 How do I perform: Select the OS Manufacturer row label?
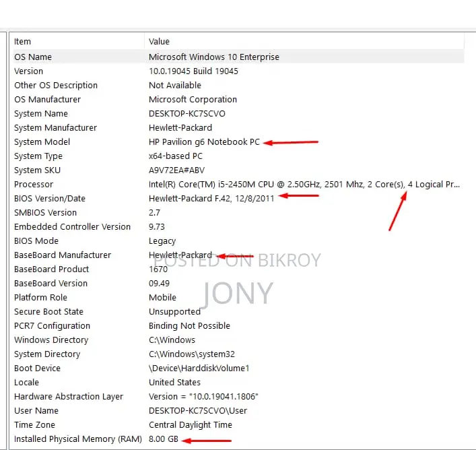pos(47,100)
